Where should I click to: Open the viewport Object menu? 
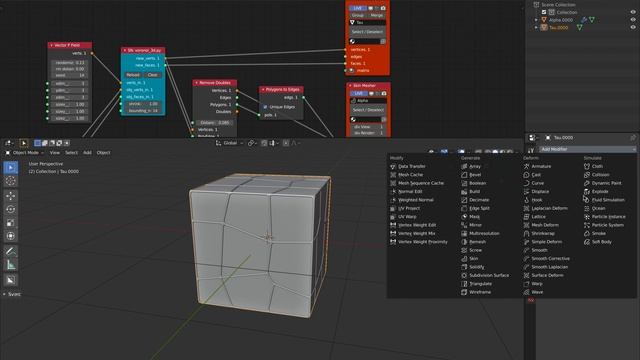coord(103,153)
